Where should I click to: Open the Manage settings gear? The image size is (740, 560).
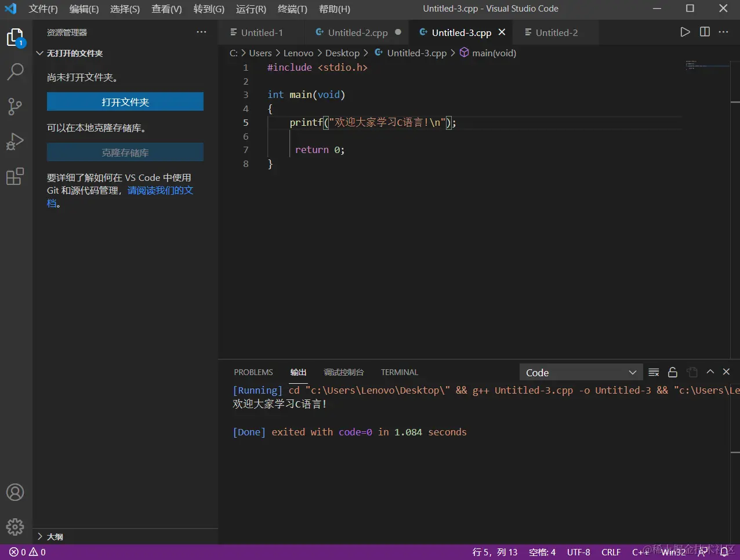click(15, 526)
